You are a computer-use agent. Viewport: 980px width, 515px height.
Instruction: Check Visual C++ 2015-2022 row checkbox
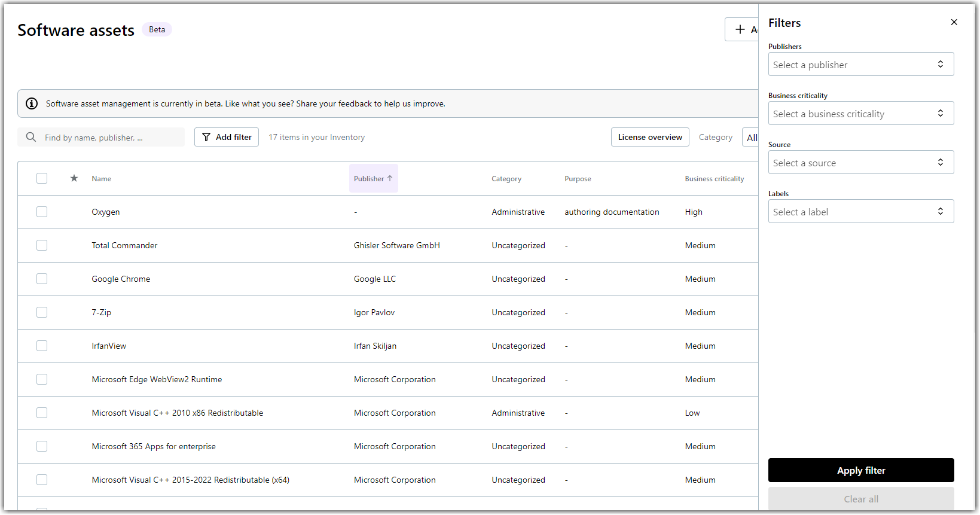(42, 480)
